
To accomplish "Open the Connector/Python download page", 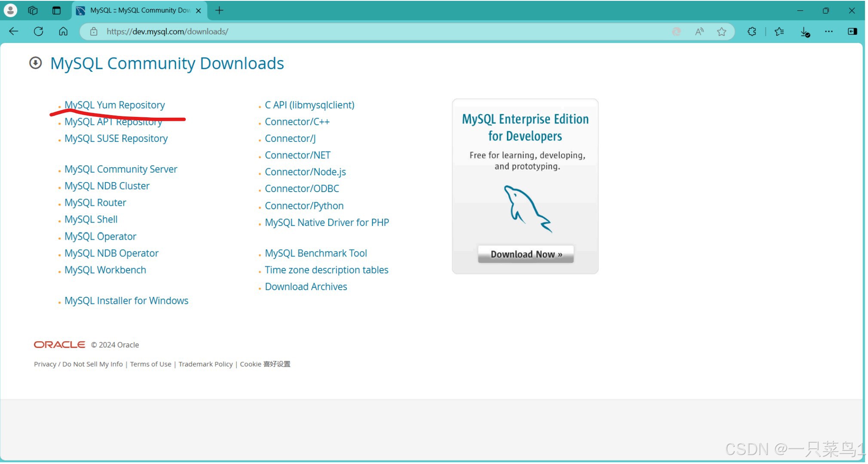I will point(304,205).
